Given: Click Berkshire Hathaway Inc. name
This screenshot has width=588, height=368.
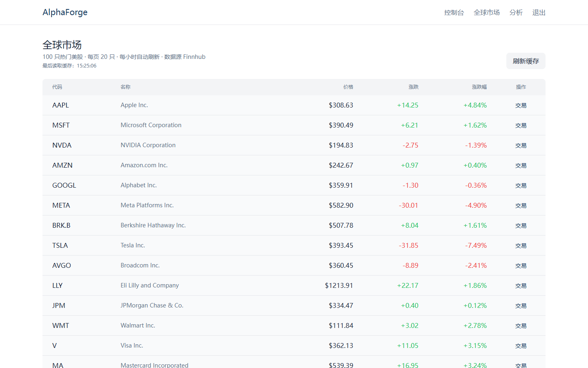Looking at the screenshot, I should [153, 225].
